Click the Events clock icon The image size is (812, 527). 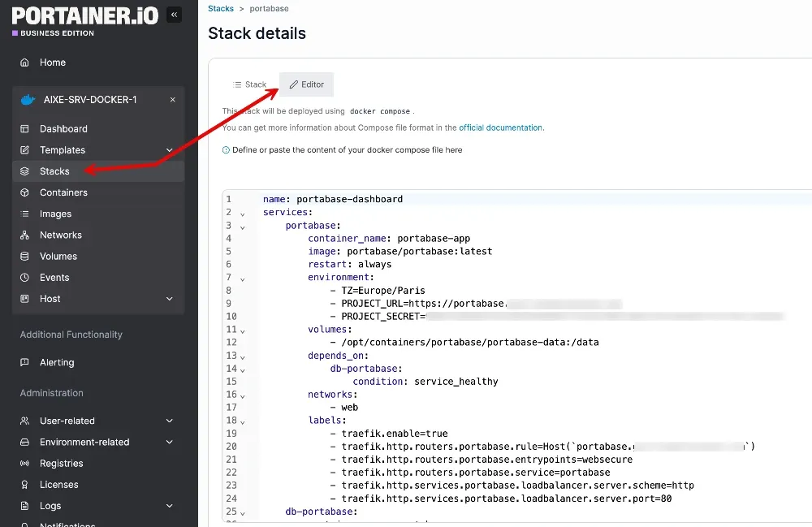[24, 277]
